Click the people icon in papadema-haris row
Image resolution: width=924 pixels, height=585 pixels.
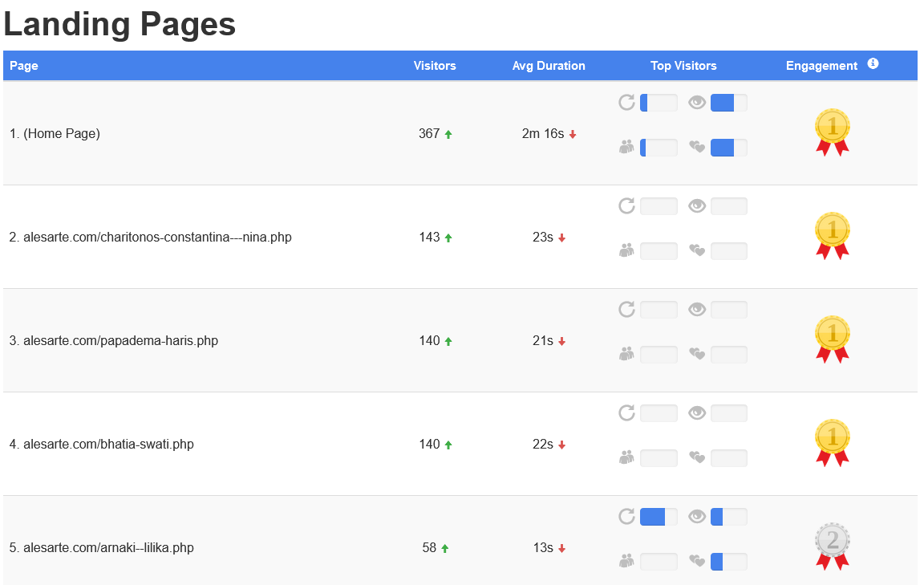point(626,354)
